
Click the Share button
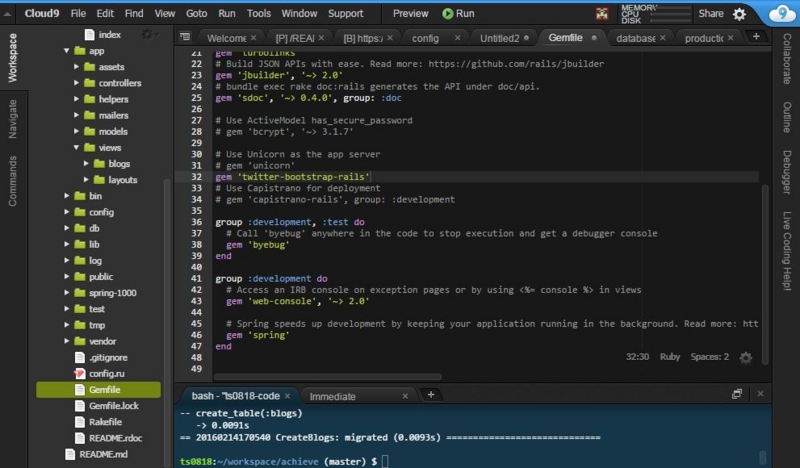pos(711,14)
